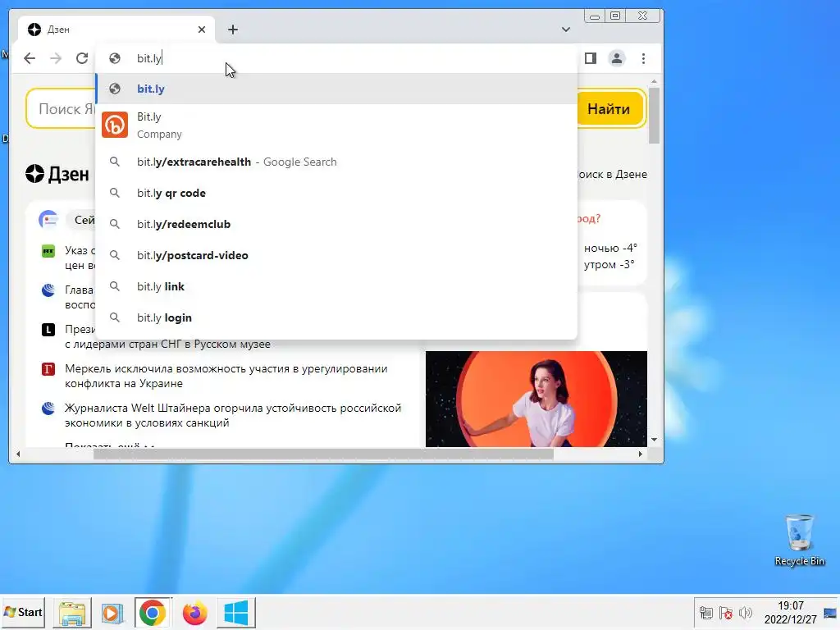Select the bit.ly/redeemclub suggestion

[336, 224]
